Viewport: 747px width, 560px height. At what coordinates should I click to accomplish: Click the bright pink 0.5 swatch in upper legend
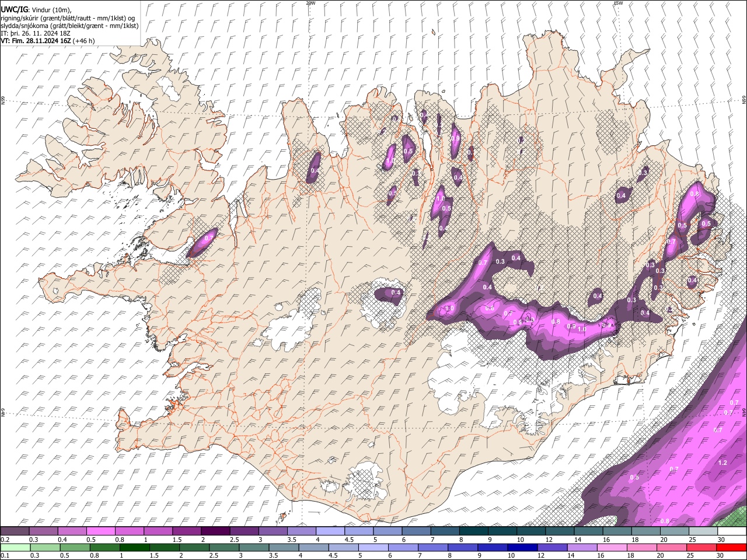click(x=100, y=531)
